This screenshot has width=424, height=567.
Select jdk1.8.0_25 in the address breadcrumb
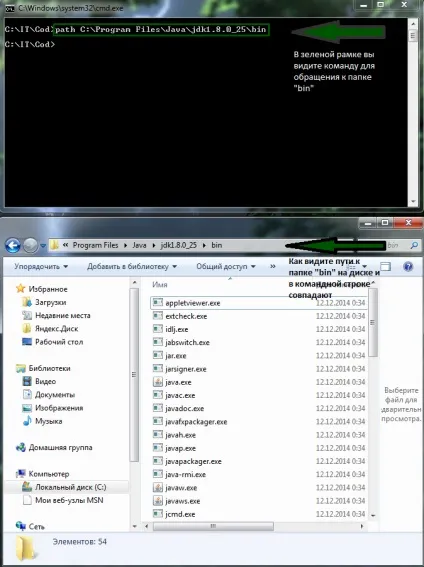click(x=179, y=245)
